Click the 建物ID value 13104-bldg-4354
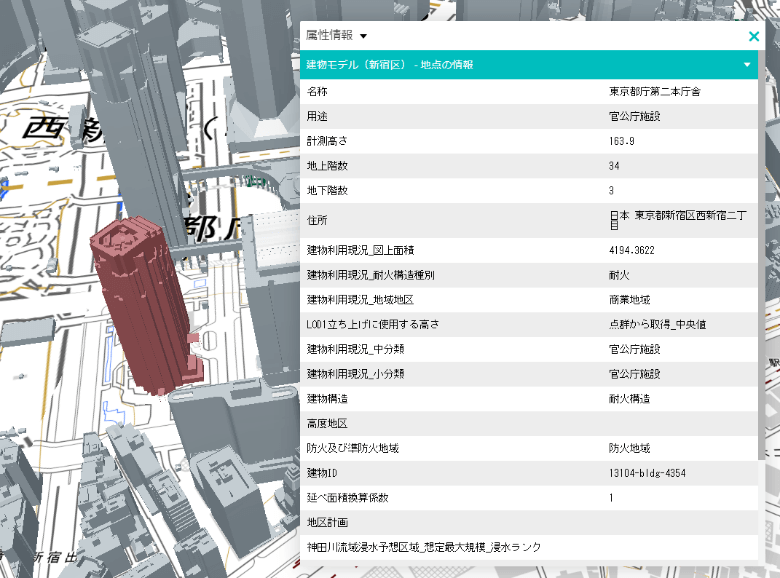 coord(647,473)
